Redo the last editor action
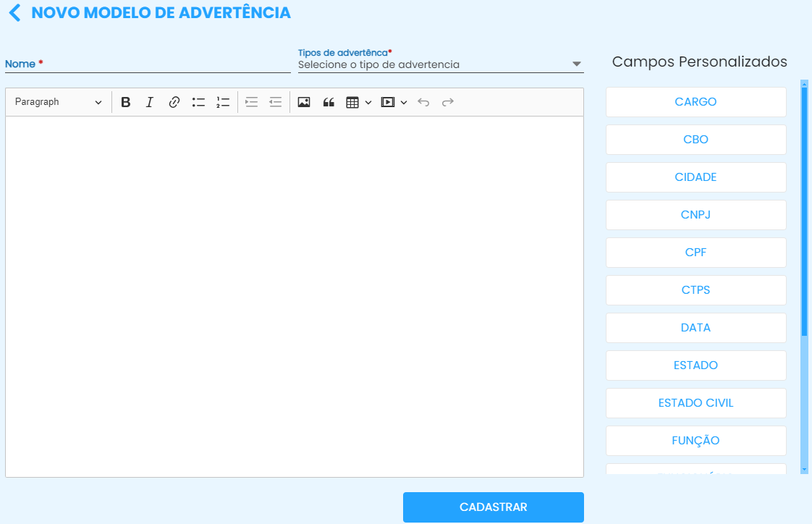 point(448,102)
